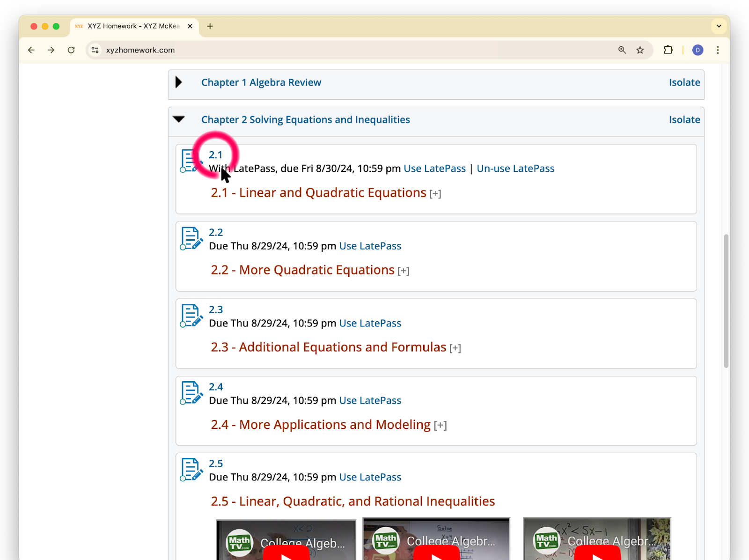
Task: Open the Chrome three-dot menu
Action: (x=718, y=50)
